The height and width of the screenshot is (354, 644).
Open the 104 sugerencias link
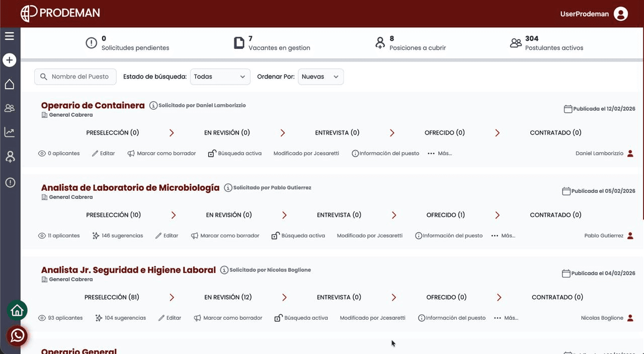121,318
